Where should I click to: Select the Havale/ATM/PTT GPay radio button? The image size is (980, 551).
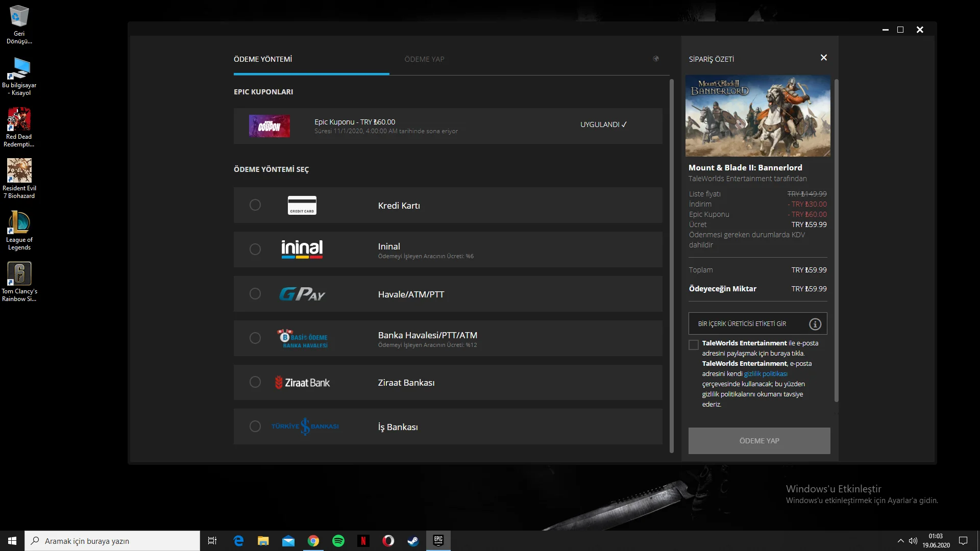pyautogui.click(x=255, y=294)
